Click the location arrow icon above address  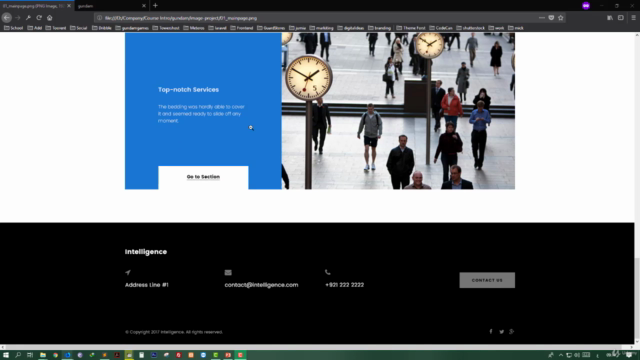click(x=128, y=272)
